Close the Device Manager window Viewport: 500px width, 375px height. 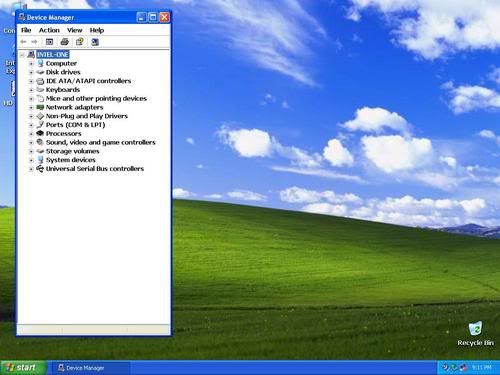click(164, 17)
